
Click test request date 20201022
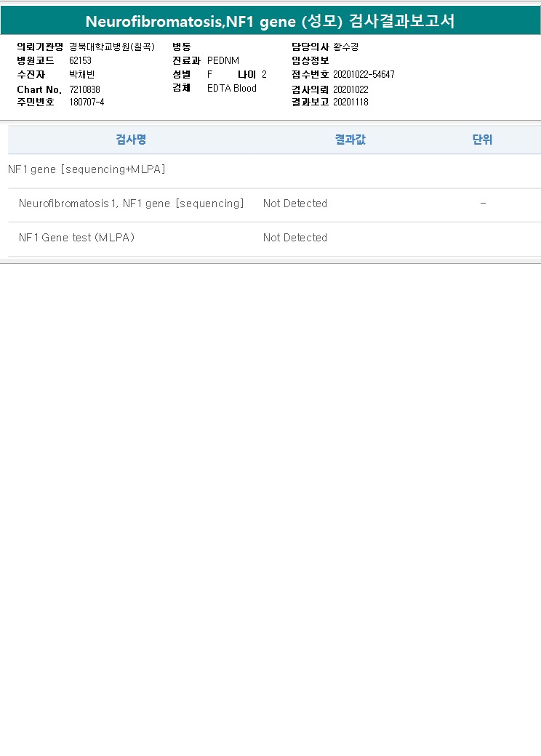coord(350,89)
